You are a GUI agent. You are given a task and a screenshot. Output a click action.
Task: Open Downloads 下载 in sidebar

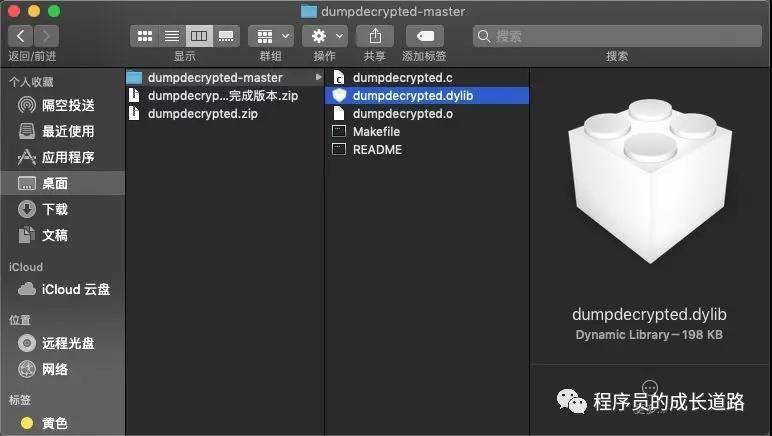coord(63,209)
